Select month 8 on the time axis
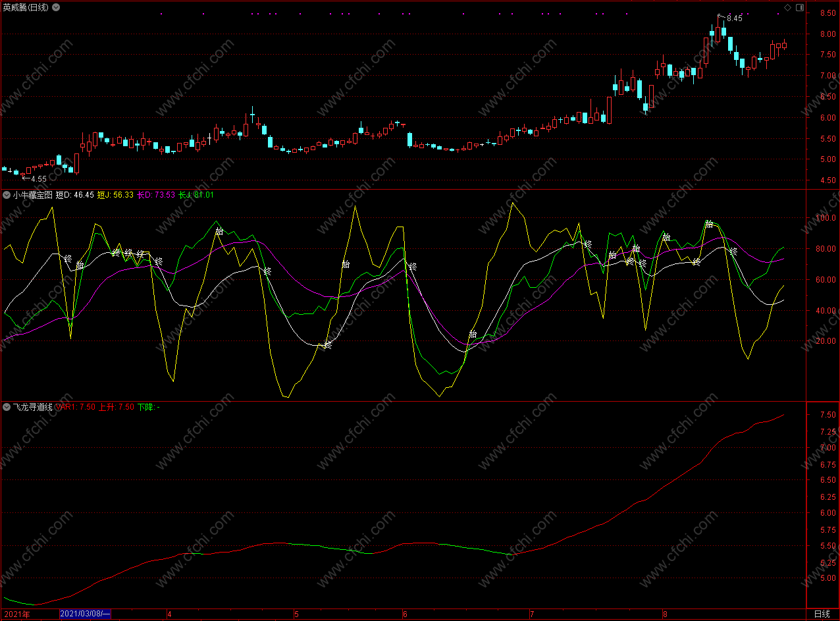The height and width of the screenshot is (621, 840). 665,614
